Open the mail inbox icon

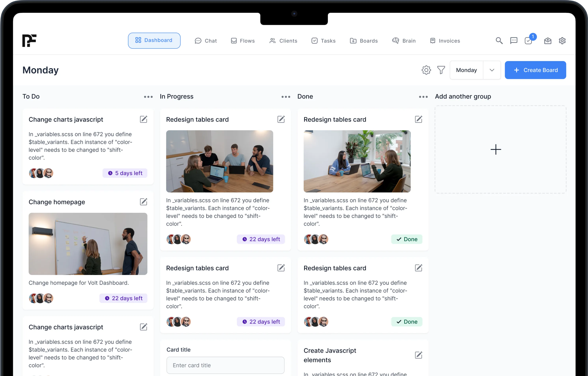point(548,41)
